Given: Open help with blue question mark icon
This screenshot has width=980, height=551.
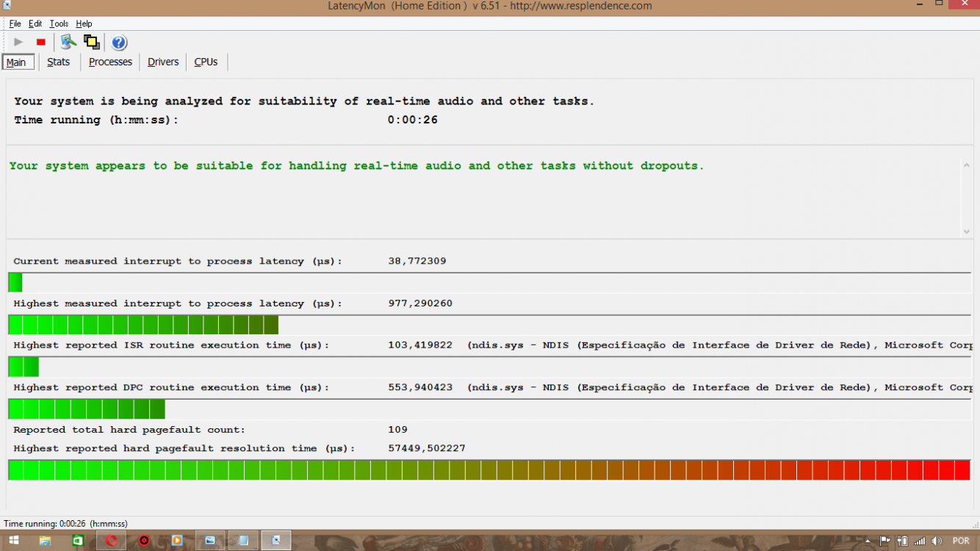Looking at the screenshot, I should pyautogui.click(x=119, y=43).
